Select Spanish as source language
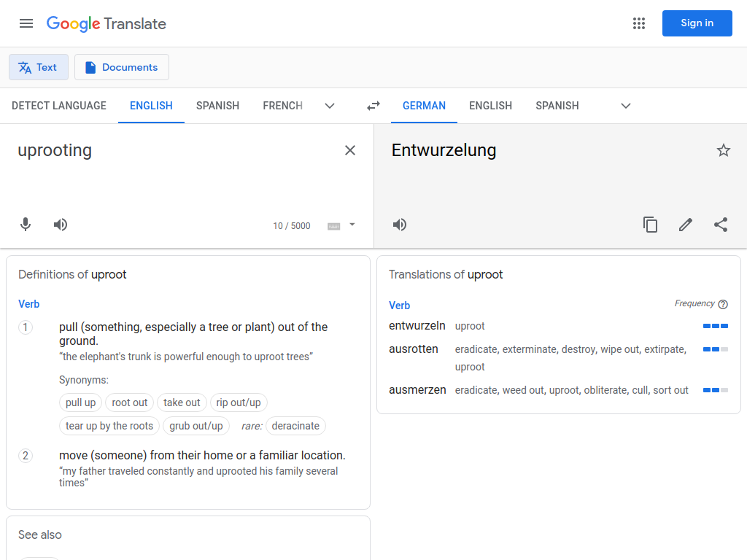Screen dimensions: 747x560 tap(217, 106)
